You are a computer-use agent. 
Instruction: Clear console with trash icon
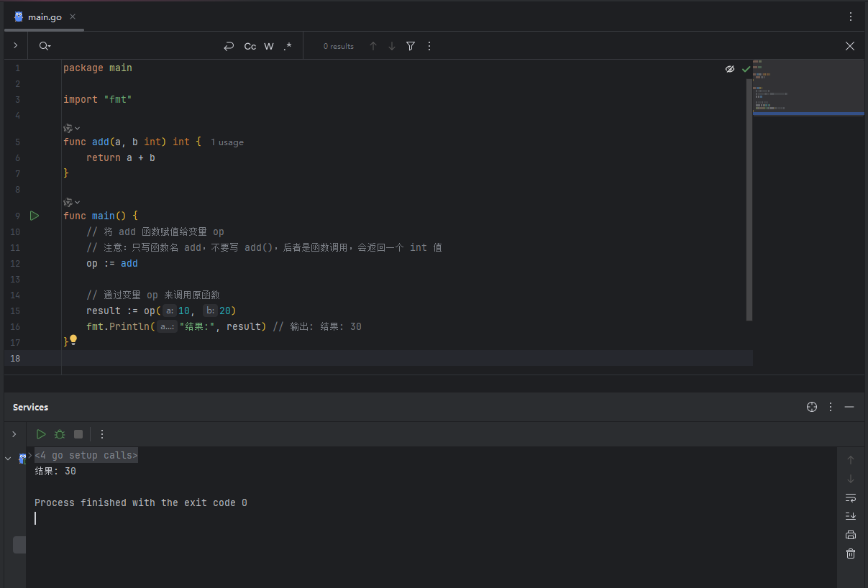[851, 553]
